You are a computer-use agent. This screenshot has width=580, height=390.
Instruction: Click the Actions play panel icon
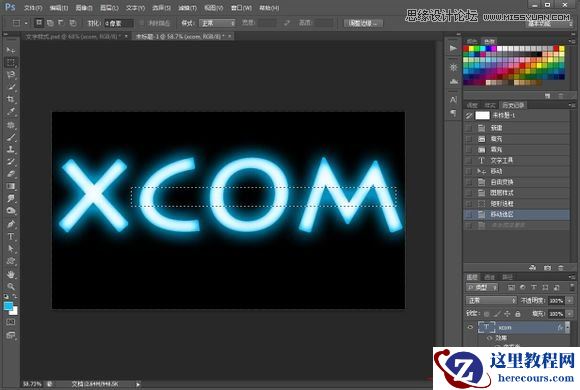(453, 48)
